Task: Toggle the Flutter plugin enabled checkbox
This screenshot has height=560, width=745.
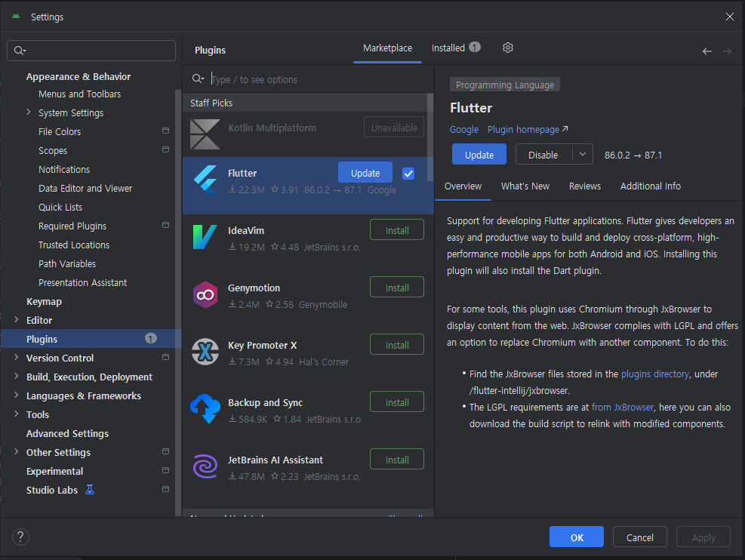Action: (408, 174)
